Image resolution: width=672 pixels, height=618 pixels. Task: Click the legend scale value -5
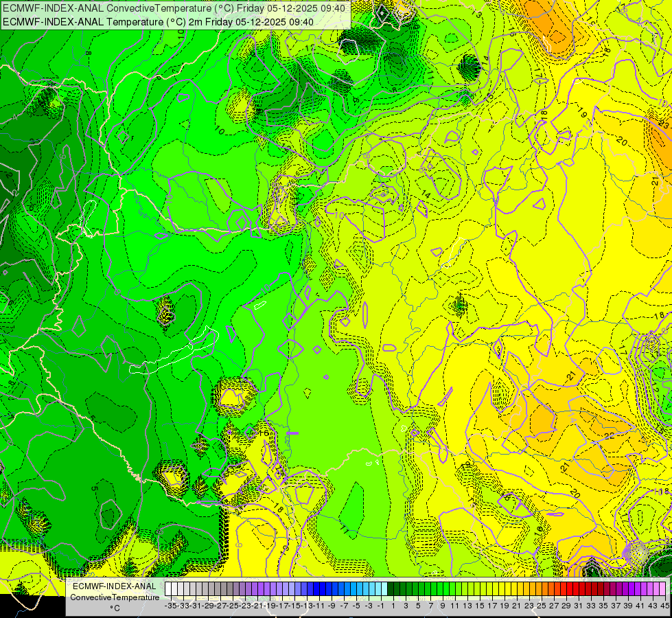(356, 606)
